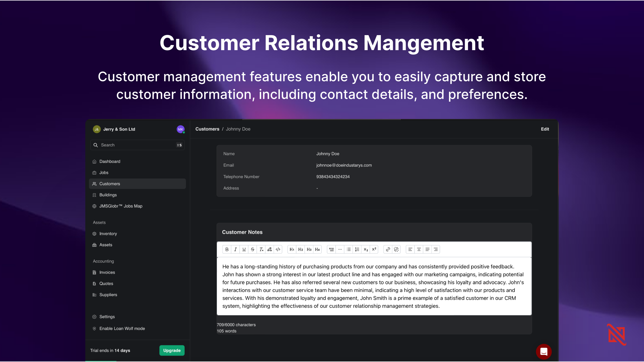Toggle italic formatting in notes editor
Screen dimensions: 644x362
[x=235, y=249]
